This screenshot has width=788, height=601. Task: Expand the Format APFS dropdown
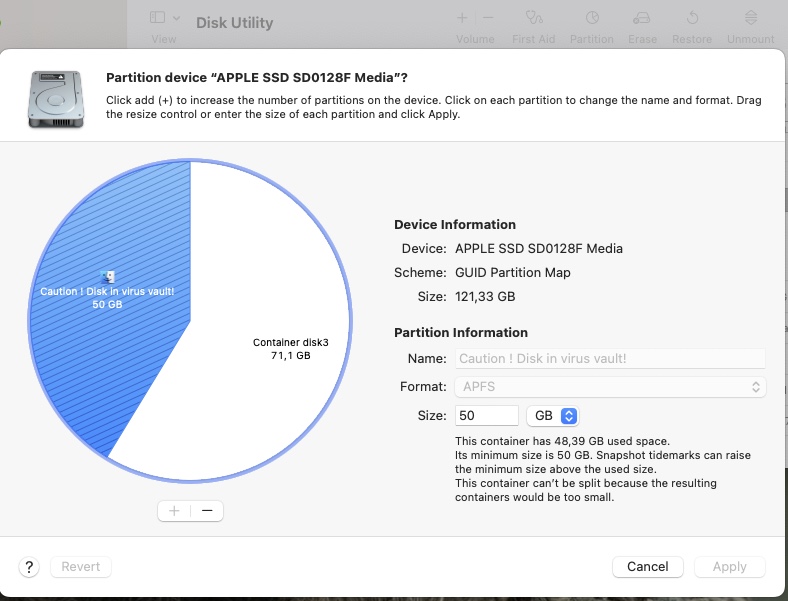point(610,386)
